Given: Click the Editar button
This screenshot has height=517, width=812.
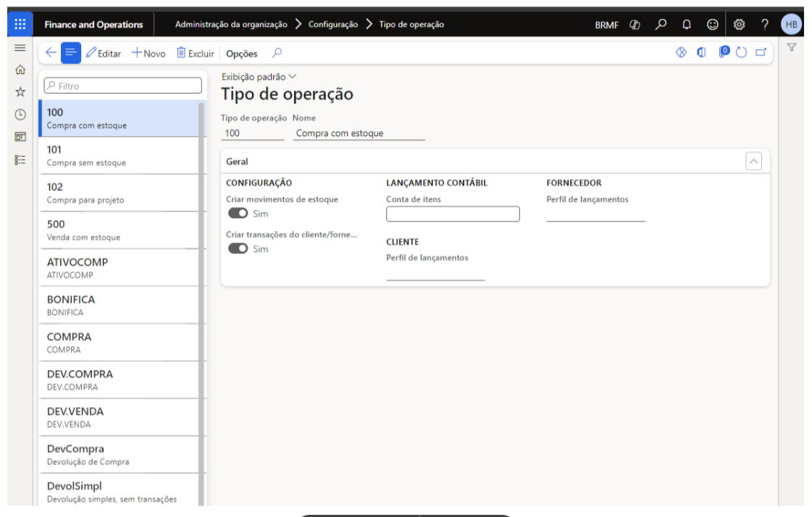Looking at the screenshot, I should click(x=103, y=54).
